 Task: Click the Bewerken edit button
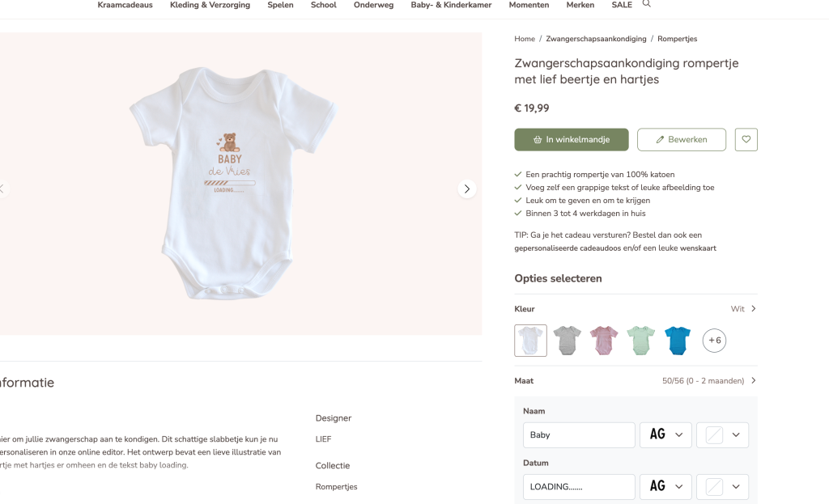[x=681, y=139]
